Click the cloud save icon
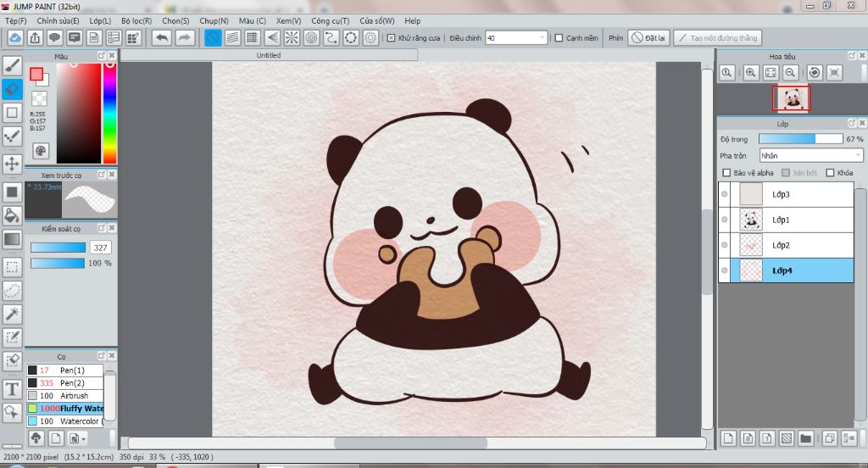Viewport: 868px width, 468px height. (15, 37)
